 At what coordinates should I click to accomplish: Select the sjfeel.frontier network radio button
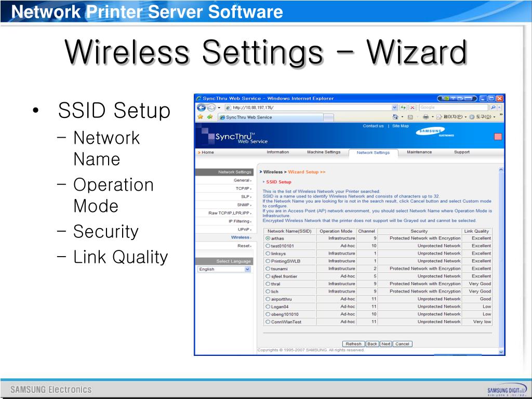tap(268, 276)
